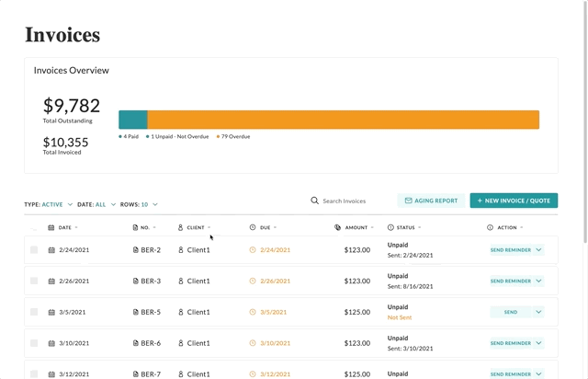The image size is (588, 379).
Task: Click the document icon beside BER-5
Action: point(136,312)
